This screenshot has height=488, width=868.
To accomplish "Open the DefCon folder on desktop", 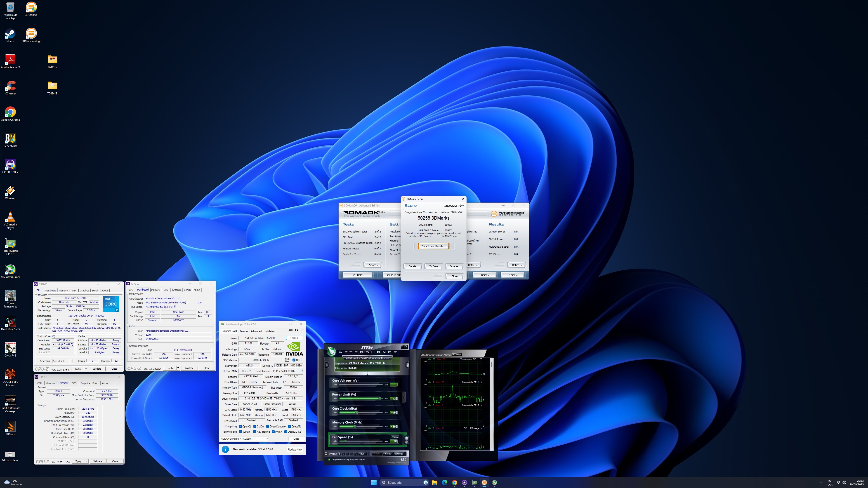I will (52, 62).
